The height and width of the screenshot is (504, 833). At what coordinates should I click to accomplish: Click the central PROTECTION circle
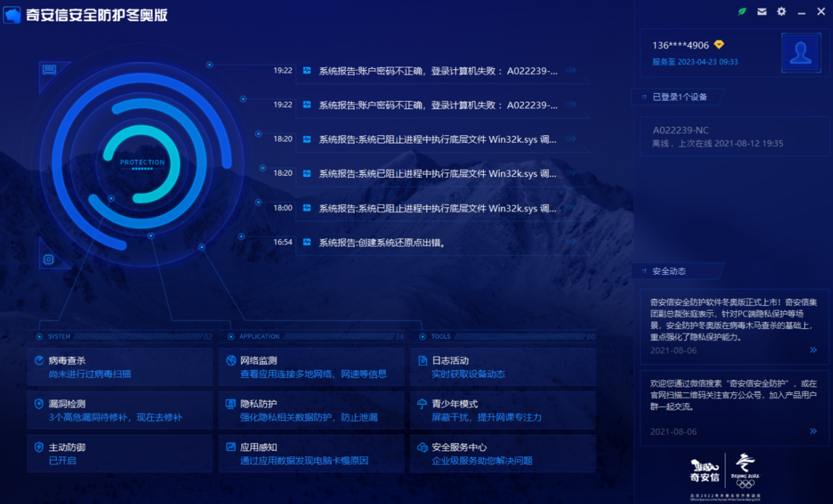click(142, 165)
